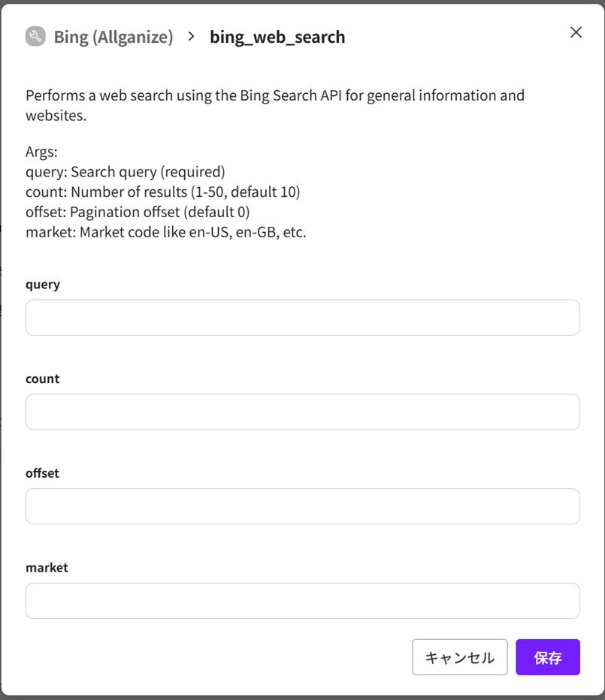Click the "query: Search query (required)" line
The width and height of the screenshot is (605, 700).
coord(126,172)
